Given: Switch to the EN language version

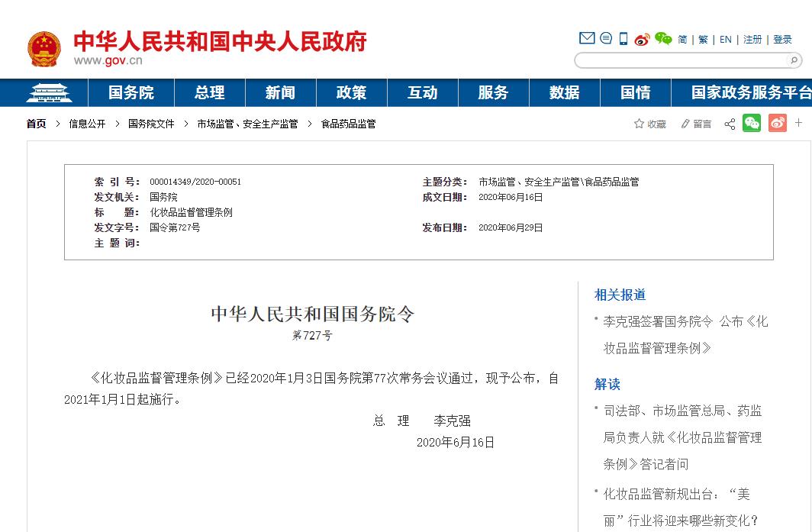Looking at the screenshot, I should 725,39.
